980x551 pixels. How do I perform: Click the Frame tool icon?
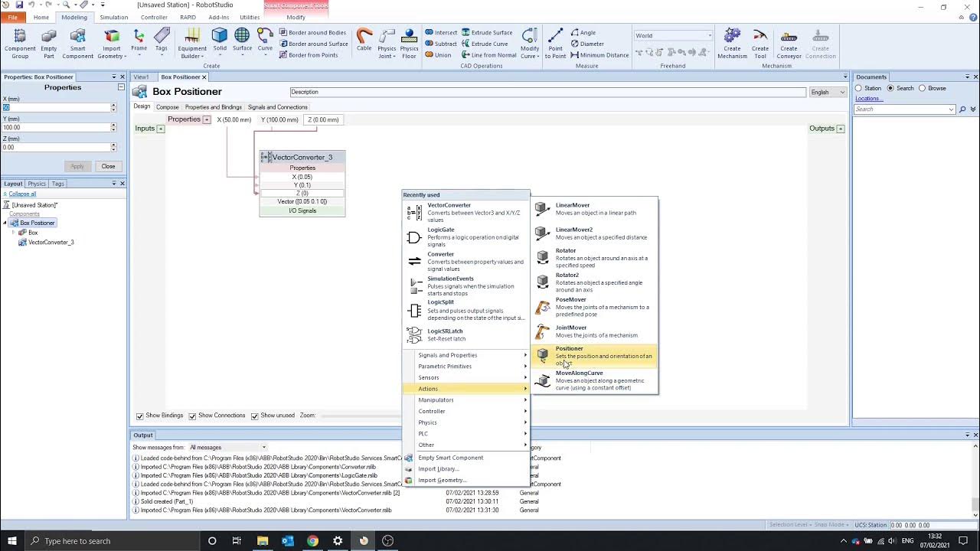point(139,36)
